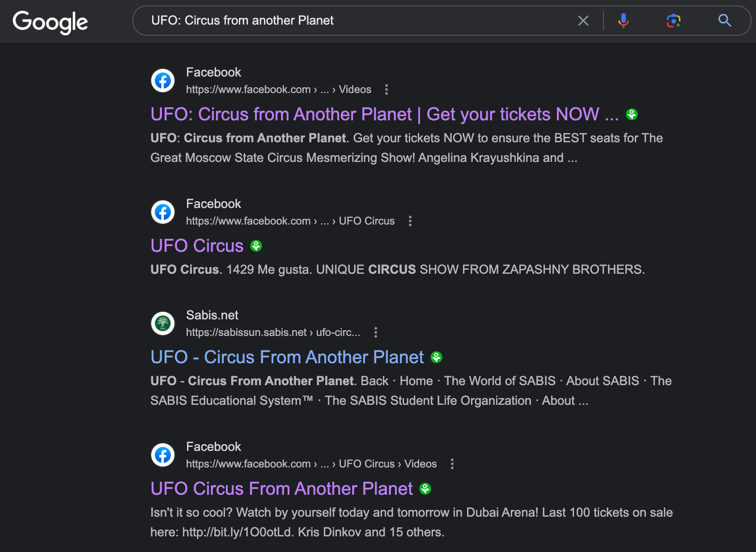The width and height of the screenshot is (756, 552).
Task: Click the sabissun.sabis.net URL breadcrumb
Action: tap(273, 332)
